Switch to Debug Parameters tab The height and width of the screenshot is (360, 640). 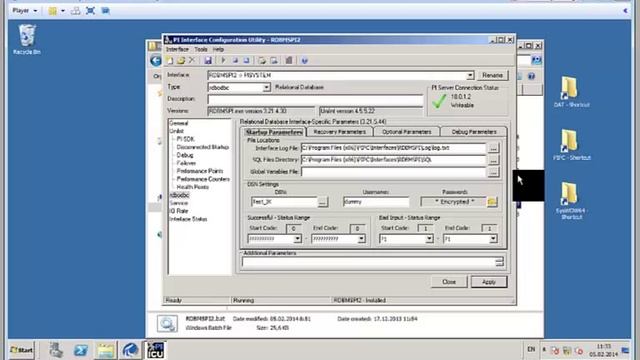point(474,132)
